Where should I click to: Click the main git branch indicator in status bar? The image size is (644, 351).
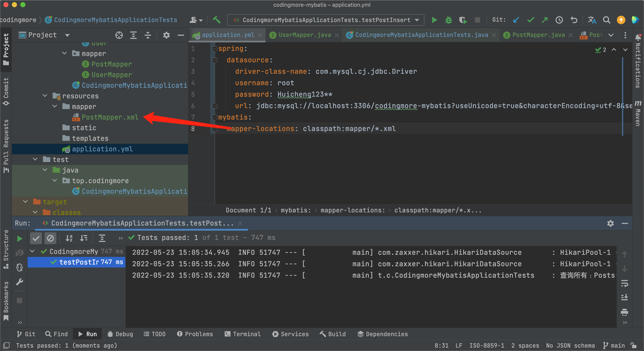coord(613,345)
